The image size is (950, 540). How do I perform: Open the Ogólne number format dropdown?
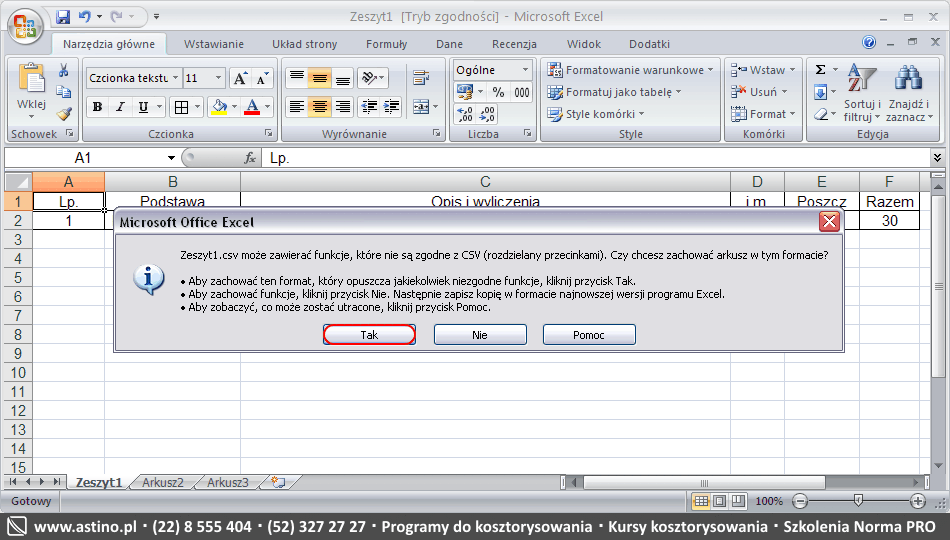point(525,70)
